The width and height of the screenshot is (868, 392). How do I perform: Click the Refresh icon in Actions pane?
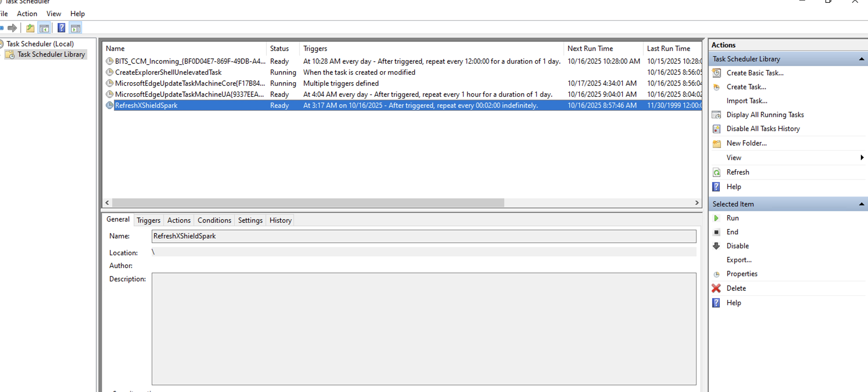716,172
